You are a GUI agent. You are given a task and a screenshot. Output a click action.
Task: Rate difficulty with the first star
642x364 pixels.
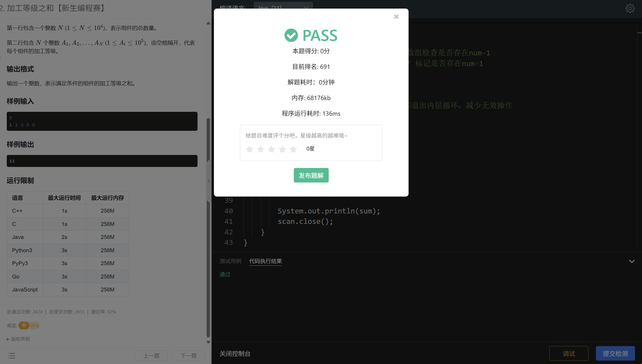click(x=249, y=149)
